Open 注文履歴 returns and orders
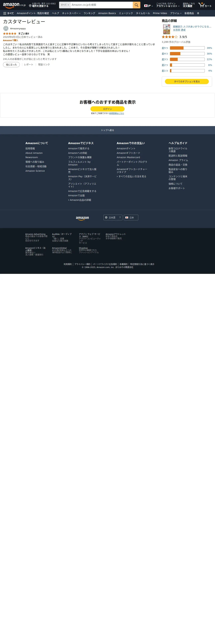This screenshot has height=644, width=215. pyautogui.click(x=189, y=5)
